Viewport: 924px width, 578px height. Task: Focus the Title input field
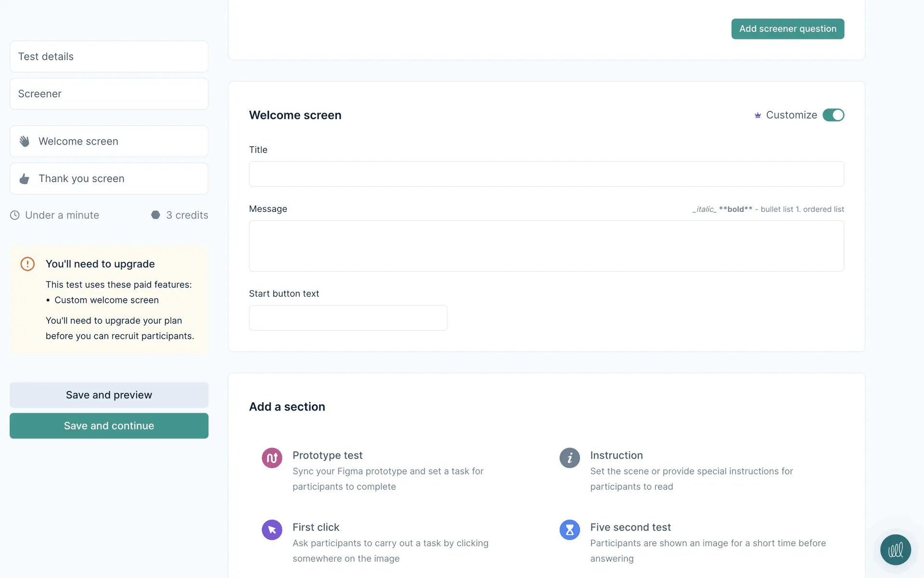point(546,174)
